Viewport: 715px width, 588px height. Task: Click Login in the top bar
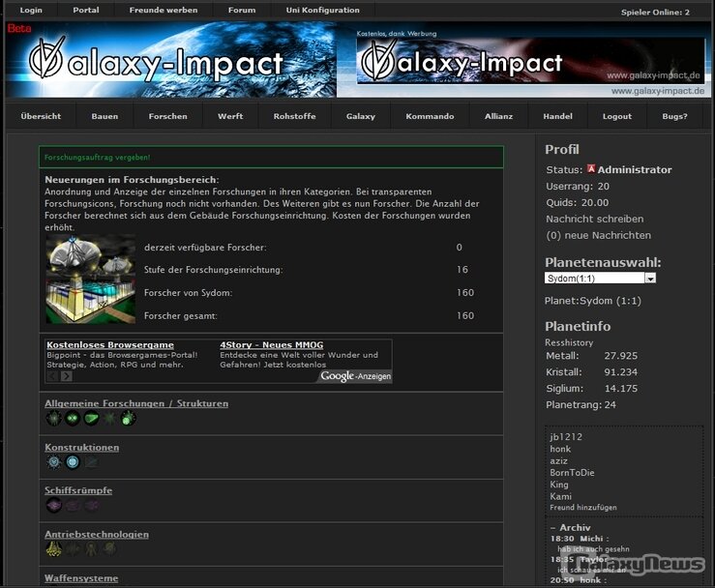(31, 10)
